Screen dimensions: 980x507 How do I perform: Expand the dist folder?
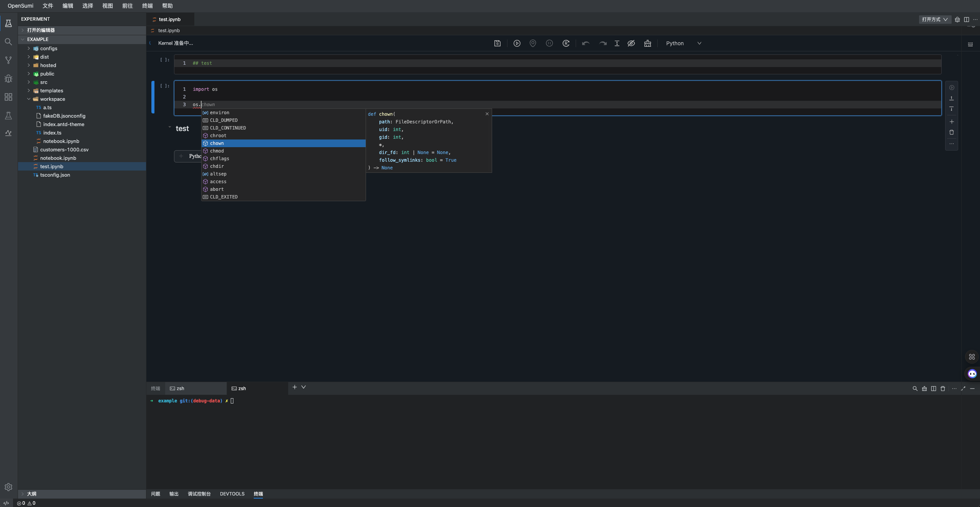29,57
